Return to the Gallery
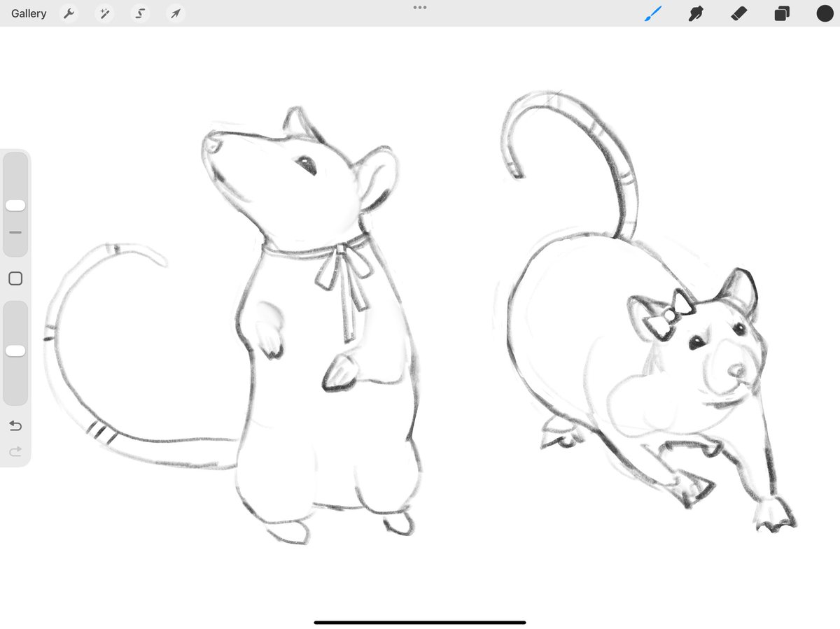 tap(29, 13)
